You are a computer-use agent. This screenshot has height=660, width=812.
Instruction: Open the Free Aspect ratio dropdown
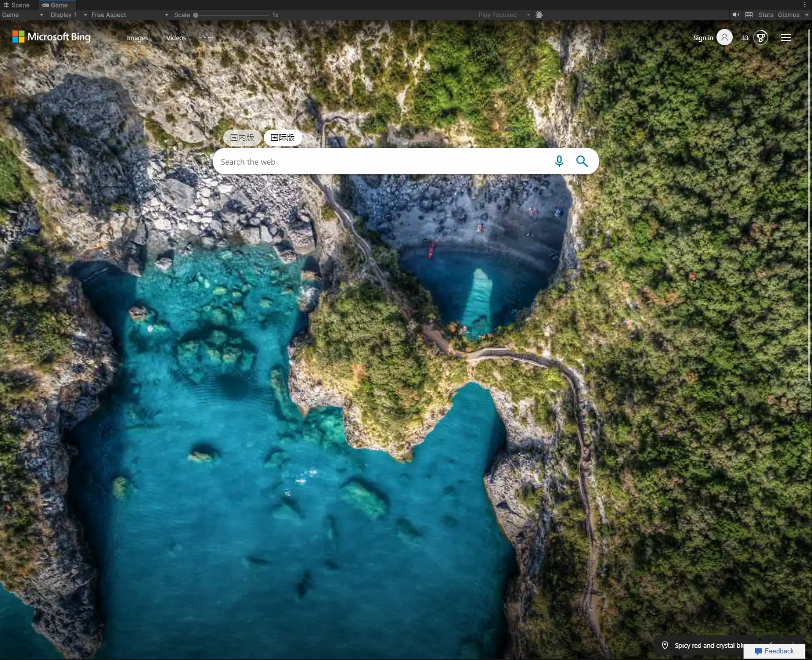click(130, 15)
